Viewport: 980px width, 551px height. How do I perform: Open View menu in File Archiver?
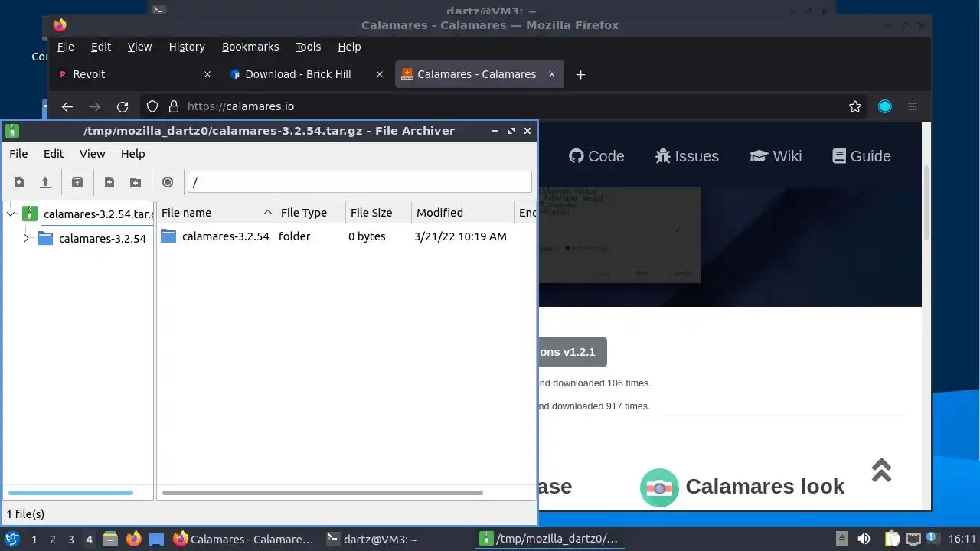click(93, 154)
